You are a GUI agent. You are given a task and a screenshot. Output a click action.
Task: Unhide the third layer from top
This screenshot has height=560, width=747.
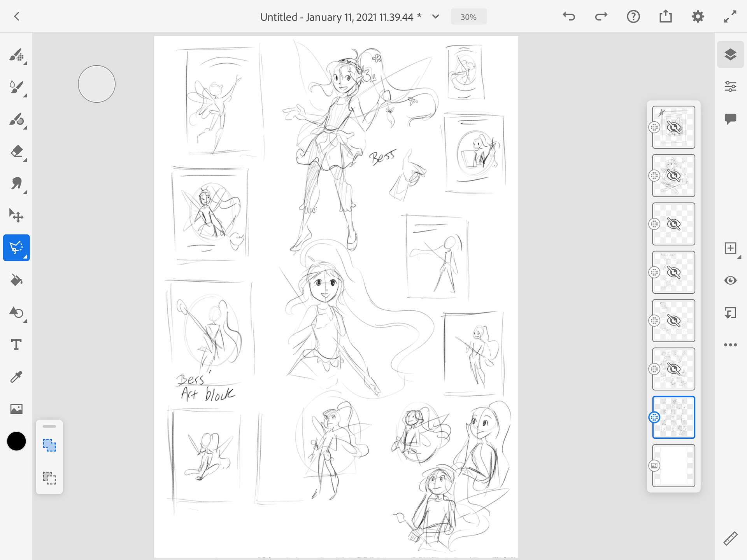point(674,224)
